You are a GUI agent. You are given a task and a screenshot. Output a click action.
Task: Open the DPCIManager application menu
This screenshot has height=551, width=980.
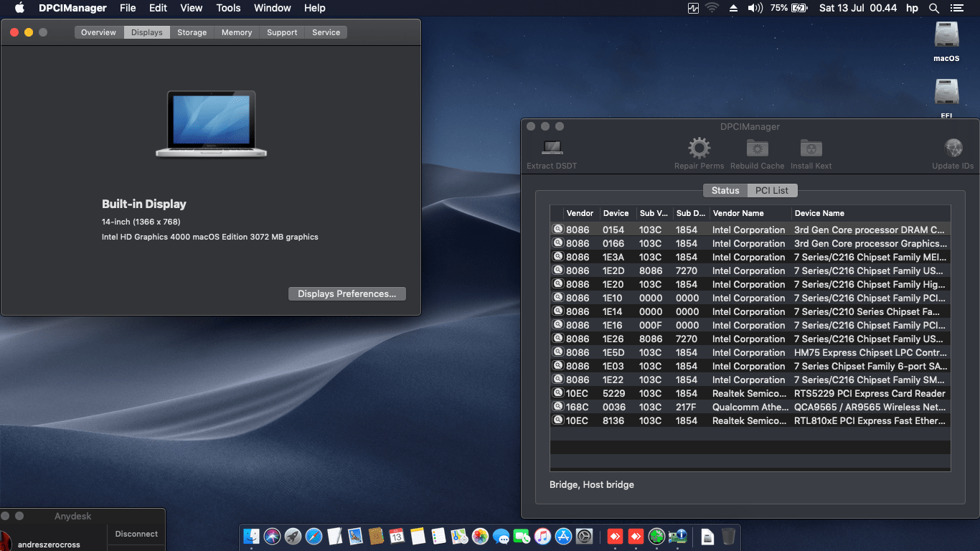tap(72, 8)
